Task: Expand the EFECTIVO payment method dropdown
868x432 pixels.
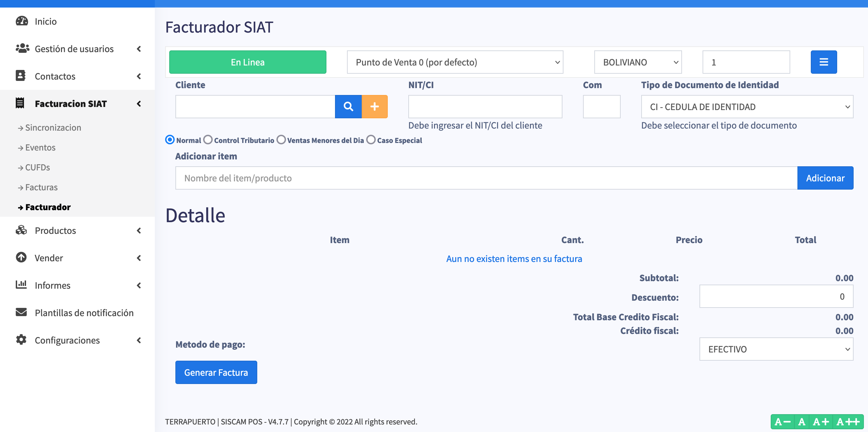Action: click(x=776, y=349)
